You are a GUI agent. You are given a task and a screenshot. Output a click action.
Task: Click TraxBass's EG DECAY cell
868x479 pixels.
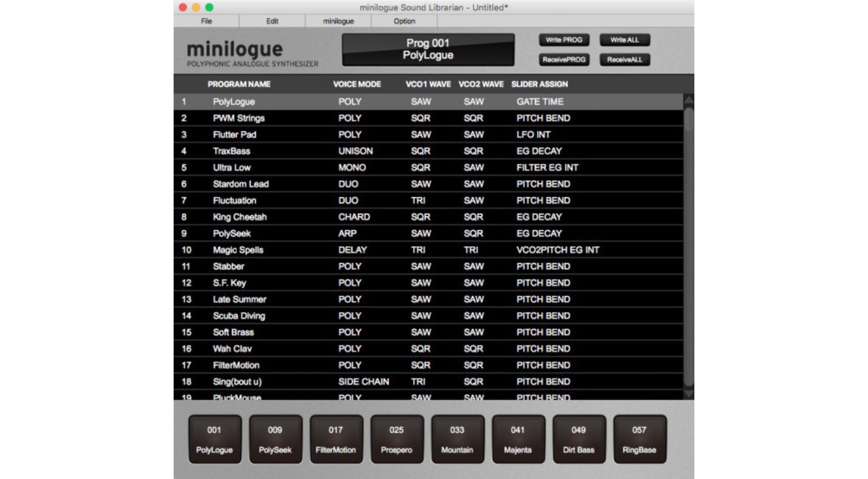click(x=539, y=151)
